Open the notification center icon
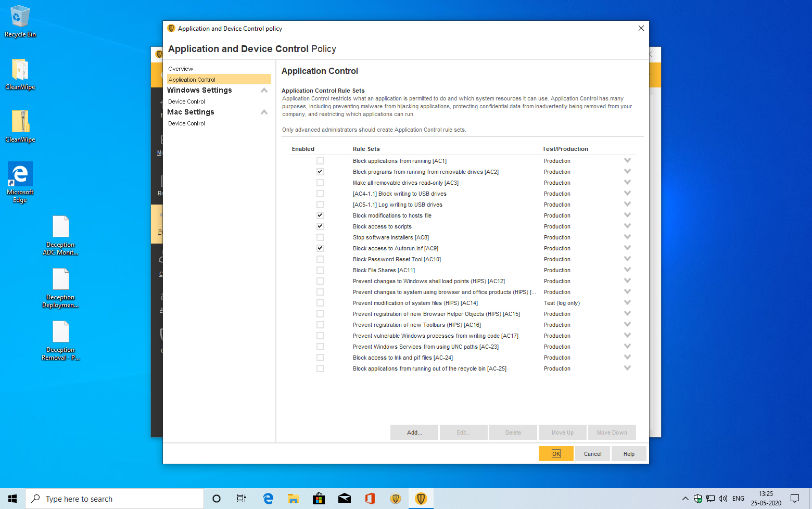The image size is (812, 509). coord(795,499)
